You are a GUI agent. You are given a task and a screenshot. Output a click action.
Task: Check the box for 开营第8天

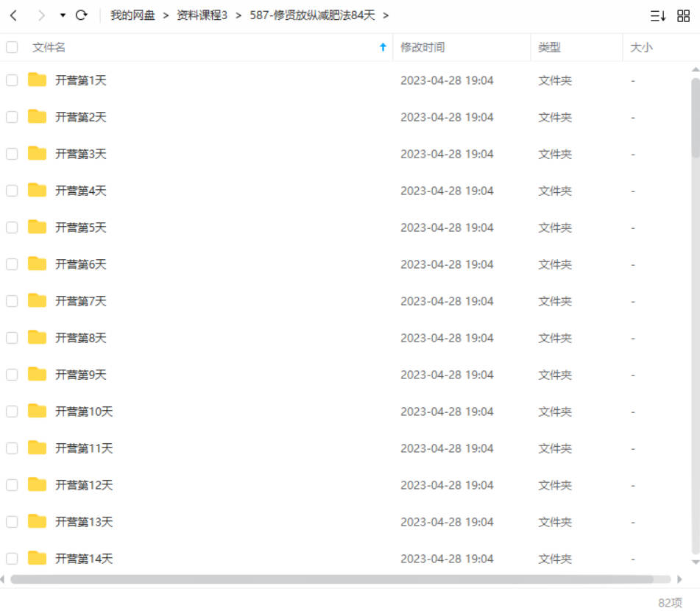pos(12,338)
